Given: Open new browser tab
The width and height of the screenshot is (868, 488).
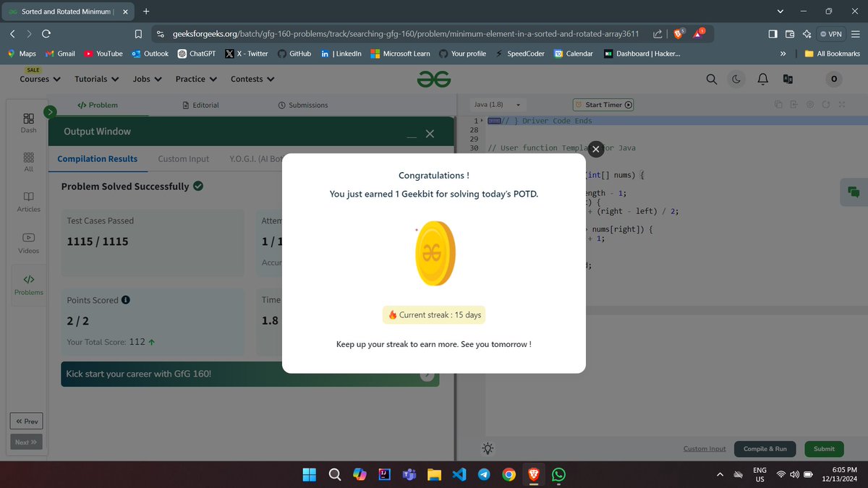Looking at the screenshot, I should click(146, 11).
